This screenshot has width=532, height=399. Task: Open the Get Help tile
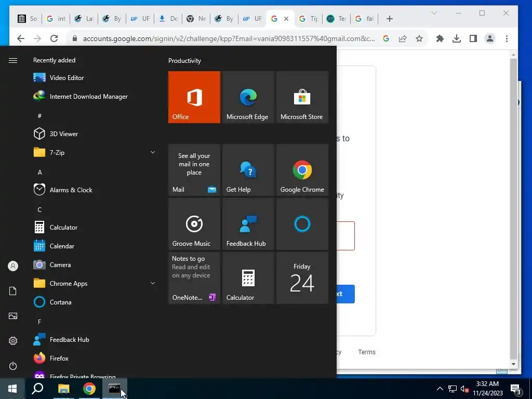[248, 170]
